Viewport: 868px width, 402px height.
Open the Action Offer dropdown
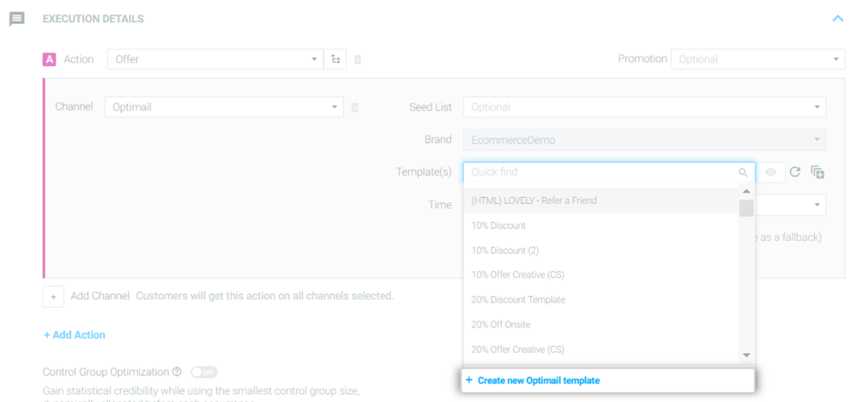(x=215, y=59)
